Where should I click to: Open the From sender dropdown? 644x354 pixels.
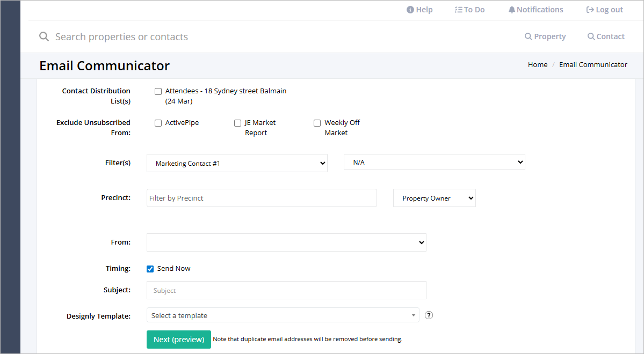(x=286, y=242)
